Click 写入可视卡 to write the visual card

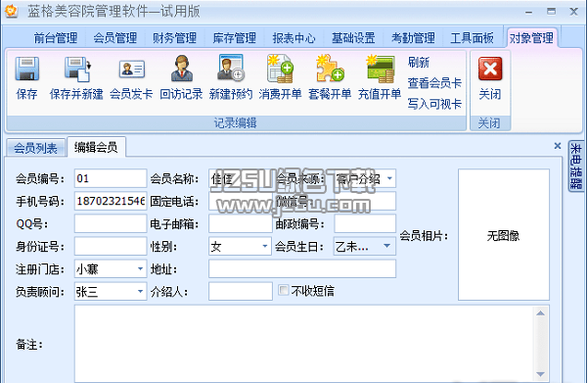point(434,104)
